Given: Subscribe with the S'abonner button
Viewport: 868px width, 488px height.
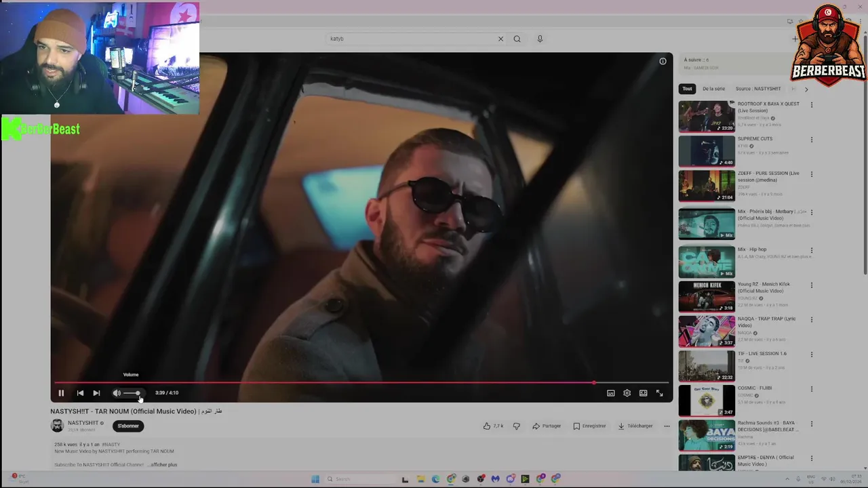Looking at the screenshot, I should pos(128,426).
